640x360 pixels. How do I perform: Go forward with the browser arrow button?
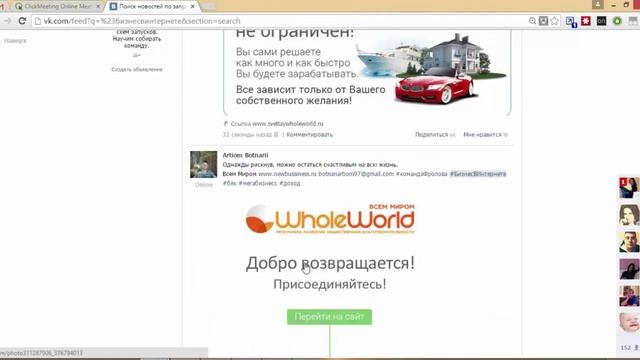pyautogui.click(x=7, y=21)
